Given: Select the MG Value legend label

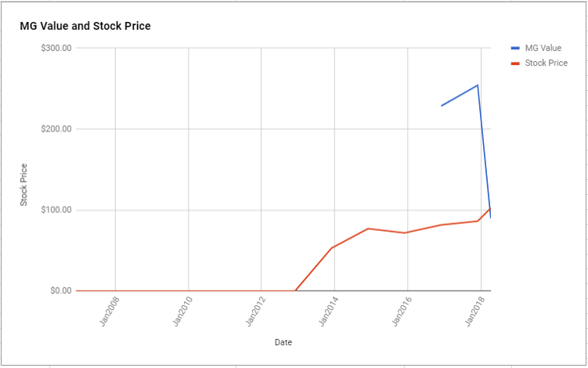Looking at the screenshot, I should [543, 48].
